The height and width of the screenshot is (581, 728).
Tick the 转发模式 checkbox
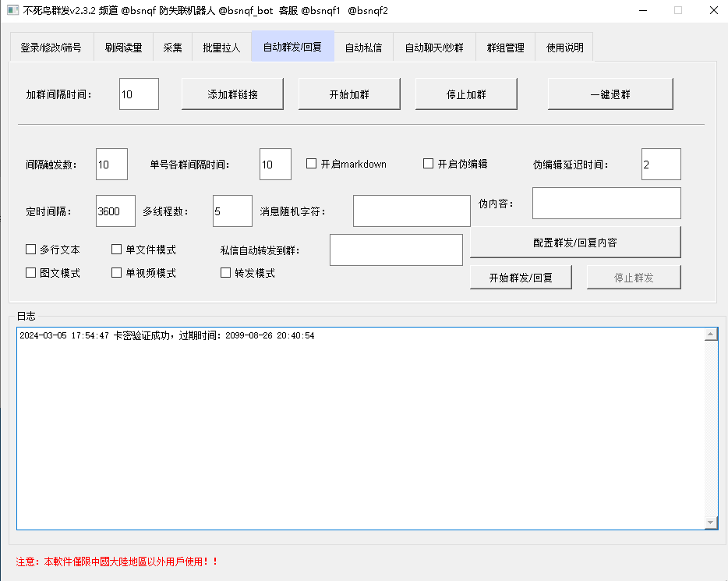pos(226,273)
